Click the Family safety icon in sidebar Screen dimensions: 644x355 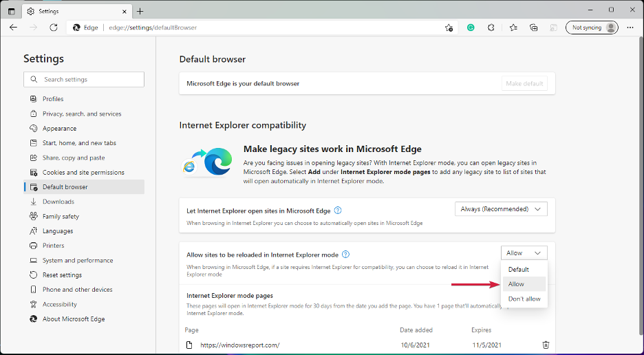click(33, 216)
